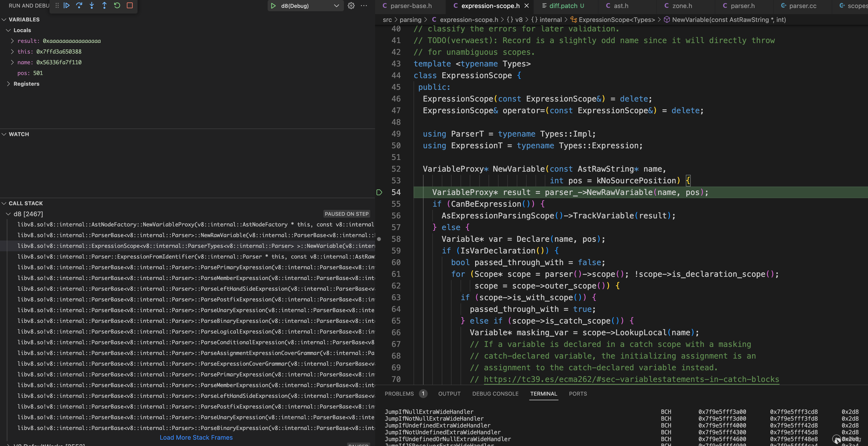Viewport: 868px width, 446px height.
Task: Open the d8(Debug) configuration dropdown
Action: coord(336,6)
